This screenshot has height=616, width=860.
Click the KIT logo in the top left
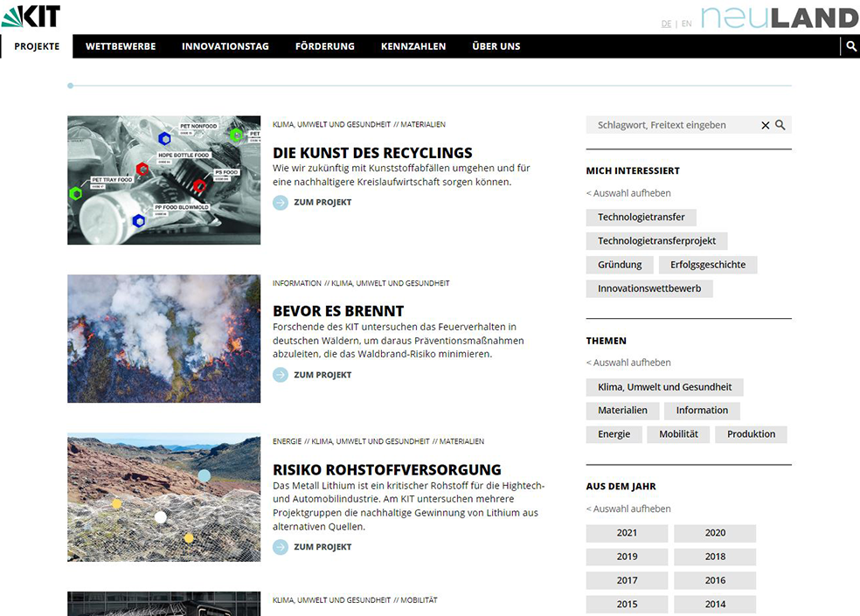pos(30,16)
